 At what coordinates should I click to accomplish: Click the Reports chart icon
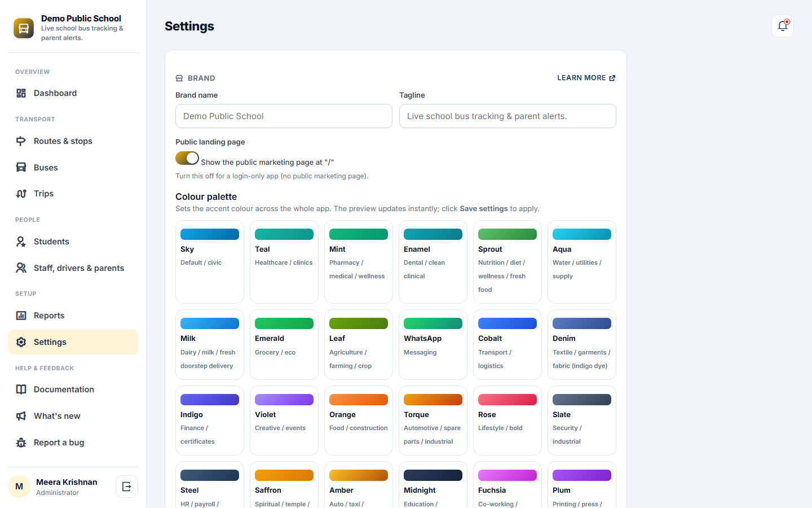point(21,316)
